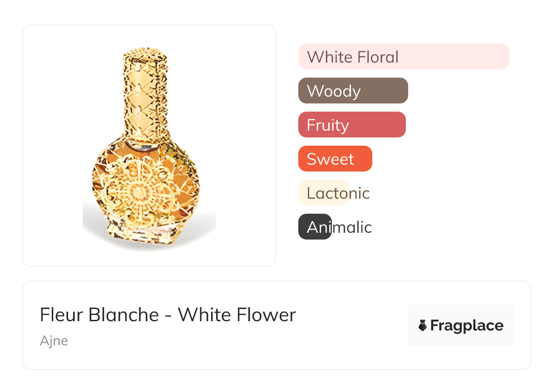Open the perfume bottle product image
Viewport: 553px width, 392px height.
tap(149, 145)
